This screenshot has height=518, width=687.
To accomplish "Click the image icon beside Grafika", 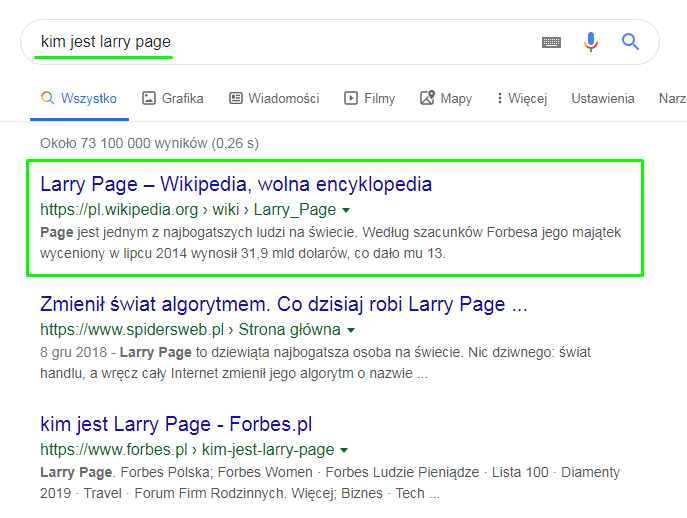I will point(149,98).
